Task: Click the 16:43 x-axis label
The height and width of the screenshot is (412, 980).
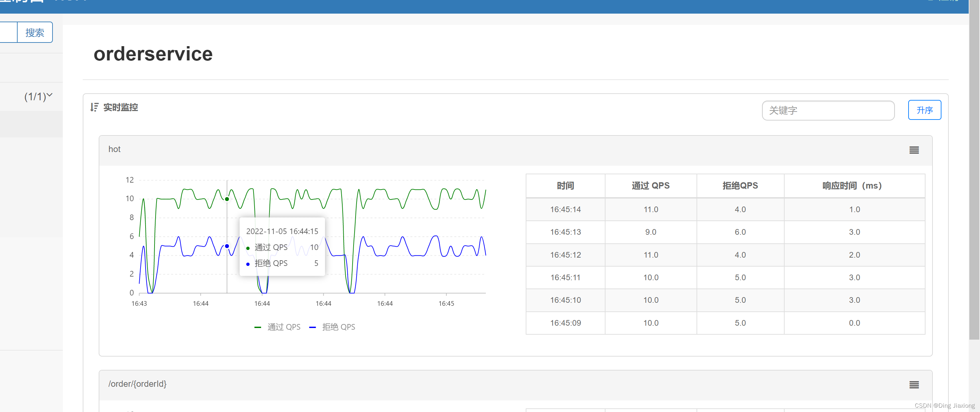Action: pos(139,303)
